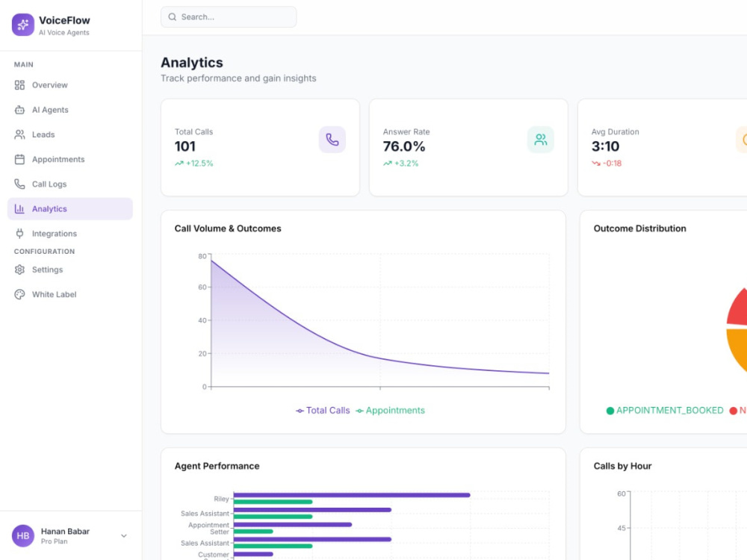Viewport: 747px width, 560px height.
Task: Open Call Logs
Action: point(70,184)
